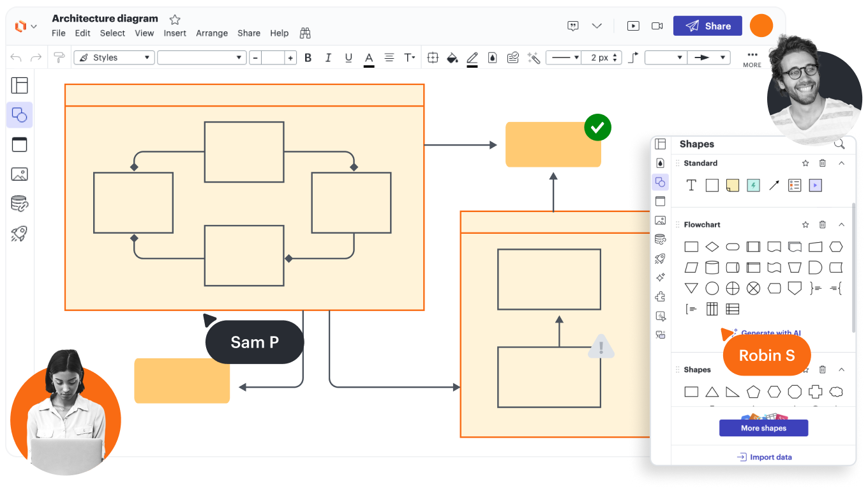Open the line style dropdown
The height and width of the screenshot is (488, 868).
565,58
